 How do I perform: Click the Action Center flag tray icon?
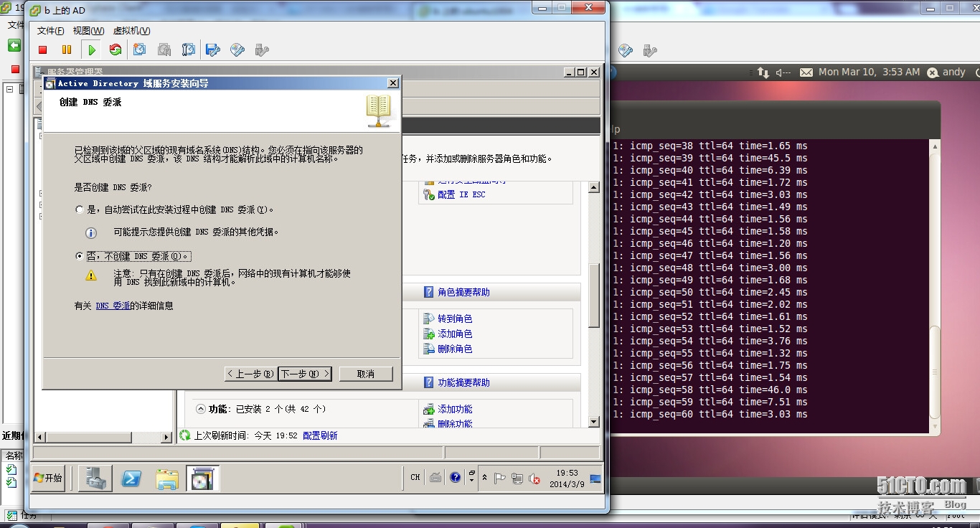tap(501, 478)
